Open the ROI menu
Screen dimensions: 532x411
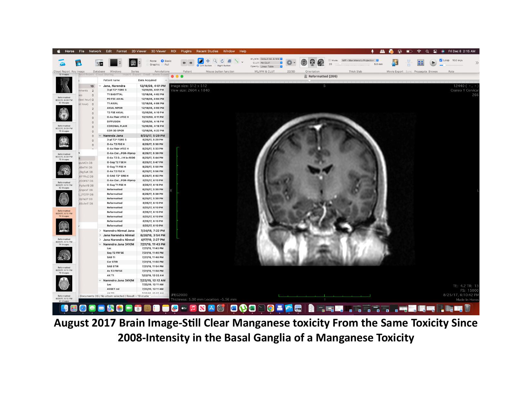173,51
